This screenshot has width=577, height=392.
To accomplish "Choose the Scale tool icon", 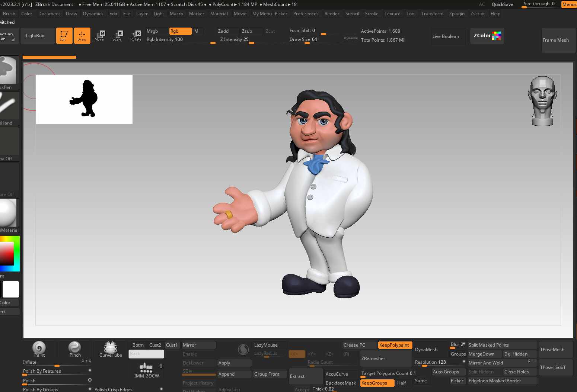I will 117,36.
